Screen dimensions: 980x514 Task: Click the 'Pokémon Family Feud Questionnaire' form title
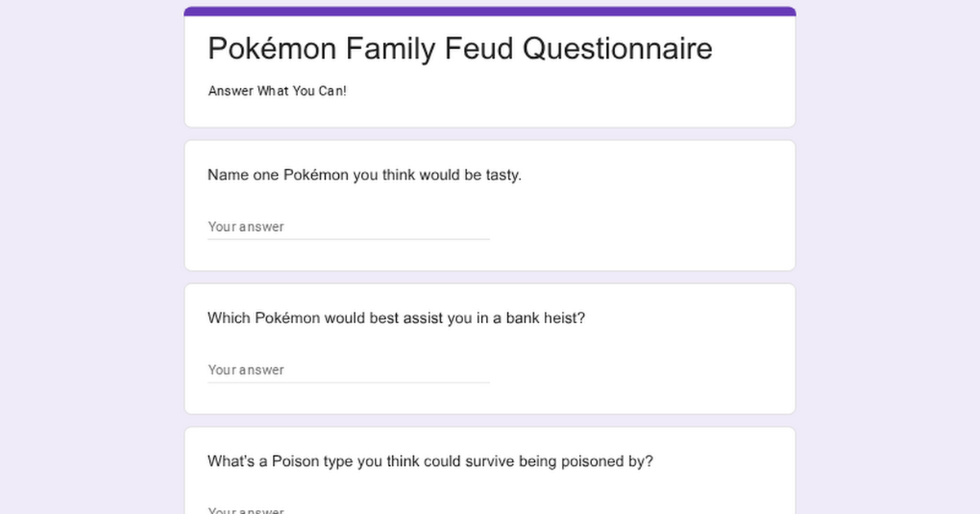point(460,49)
